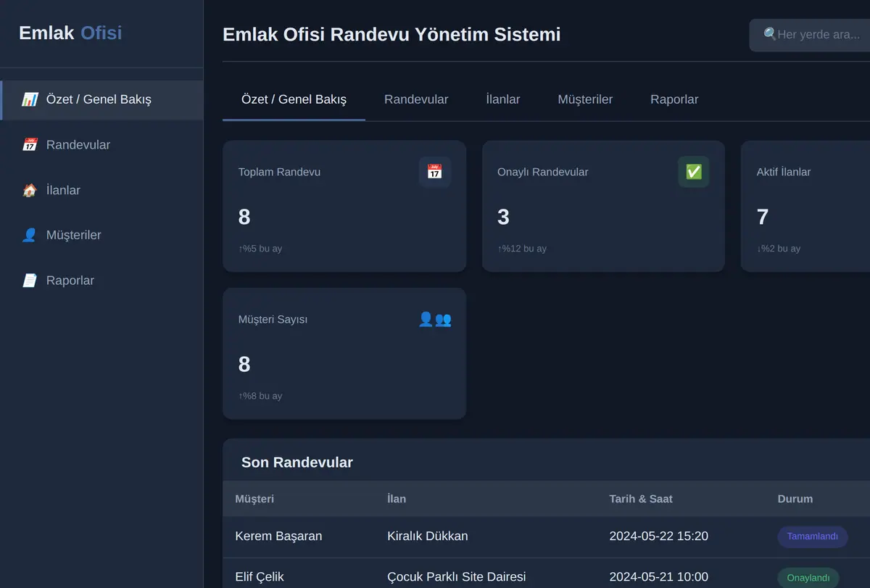The height and width of the screenshot is (588, 870).
Task: Click the Durum column header
Action: coord(795,499)
